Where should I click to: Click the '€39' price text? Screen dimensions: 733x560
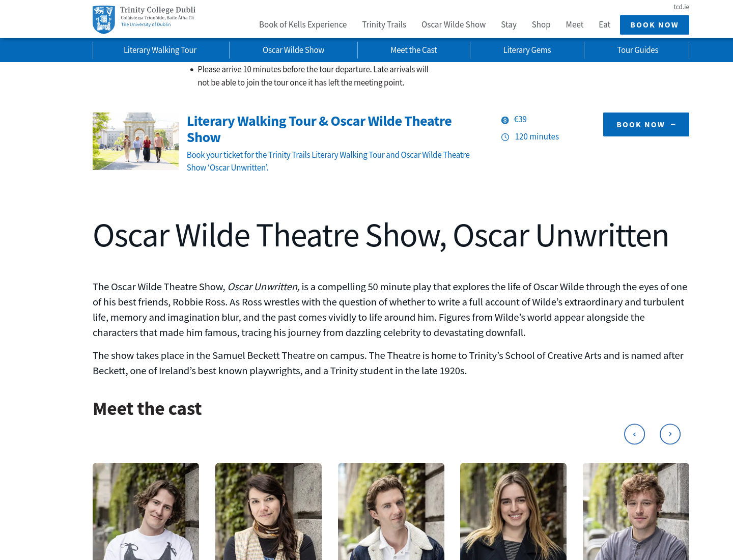(520, 120)
